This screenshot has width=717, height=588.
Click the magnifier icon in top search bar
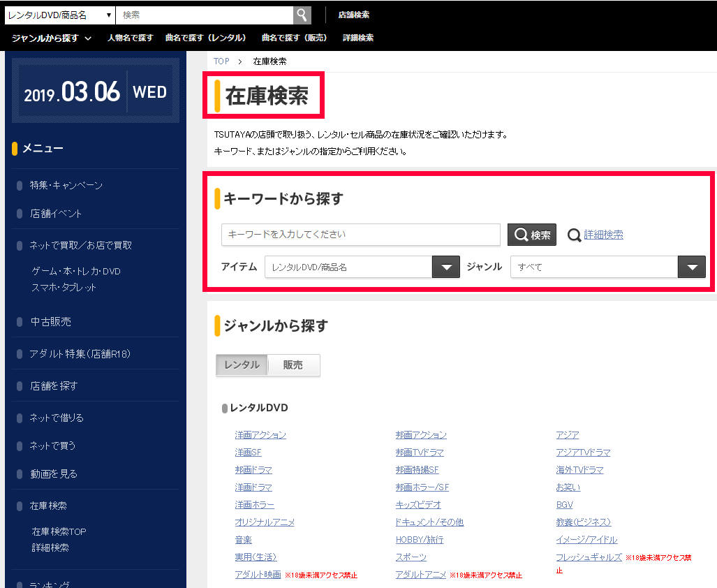pyautogui.click(x=302, y=15)
